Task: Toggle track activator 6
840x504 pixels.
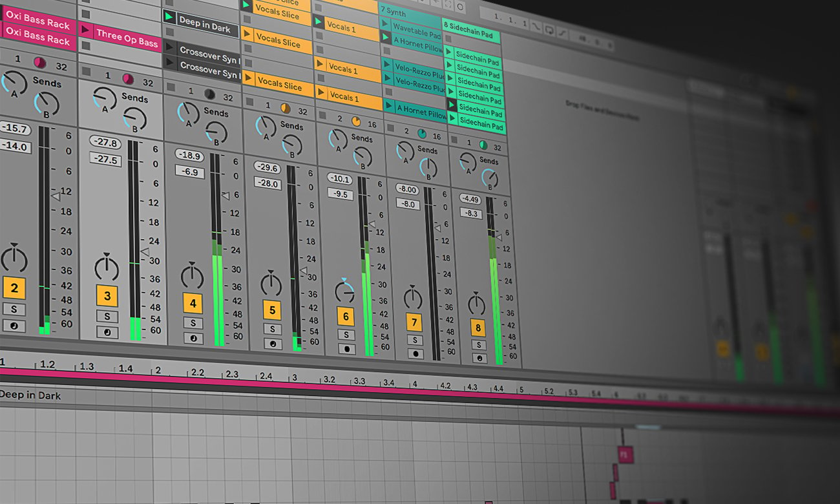Action: 346,317
